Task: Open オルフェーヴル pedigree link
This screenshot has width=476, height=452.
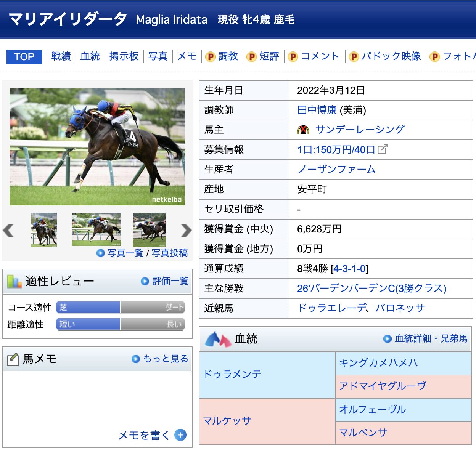Action: tap(373, 410)
